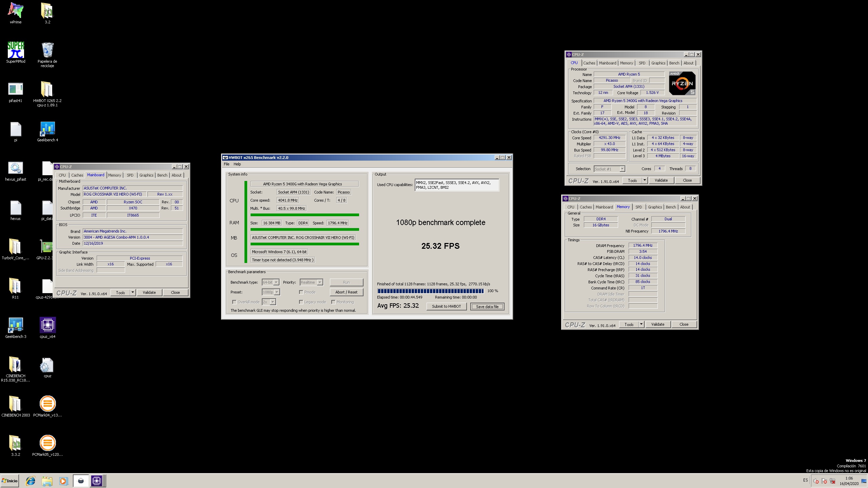The image size is (868, 488).
Task: Expand Tools arrow in CPU-Z Mainboard window
Action: [133, 292]
